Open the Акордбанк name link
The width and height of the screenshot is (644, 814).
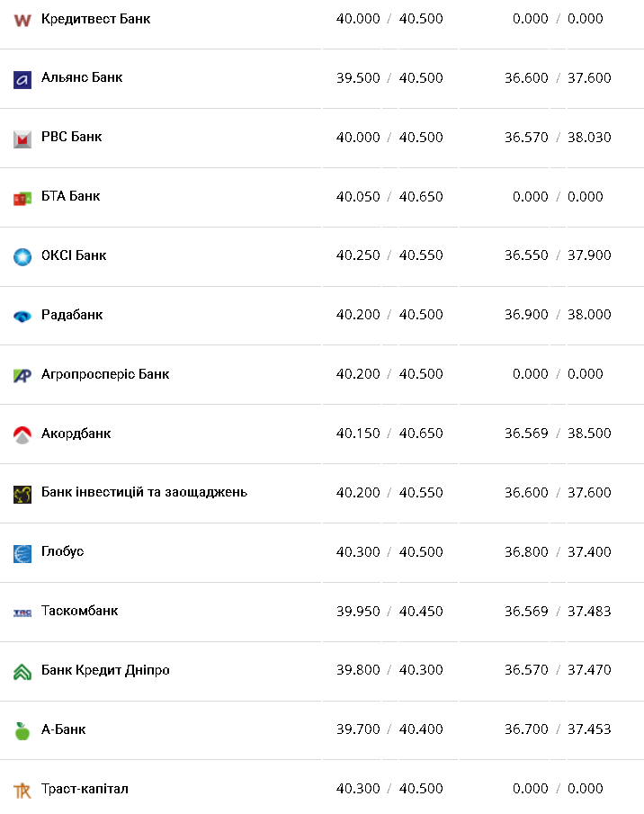click(x=76, y=434)
